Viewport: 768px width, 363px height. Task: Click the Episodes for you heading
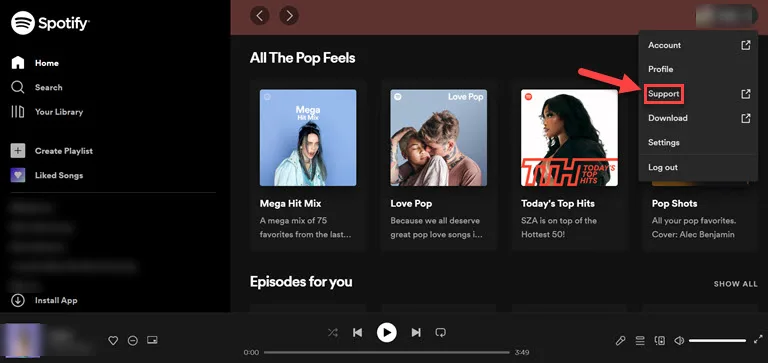click(x=301, y=282)
